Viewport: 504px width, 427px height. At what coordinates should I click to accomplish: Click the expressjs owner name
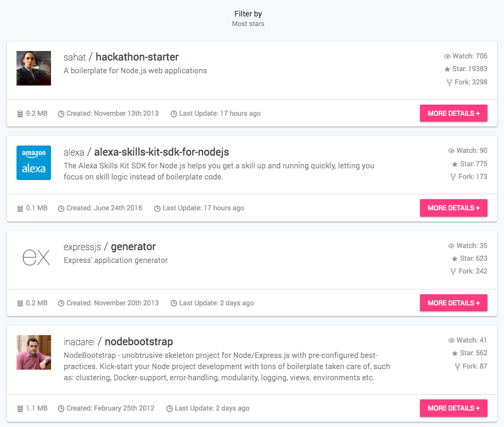pos(82,247)
